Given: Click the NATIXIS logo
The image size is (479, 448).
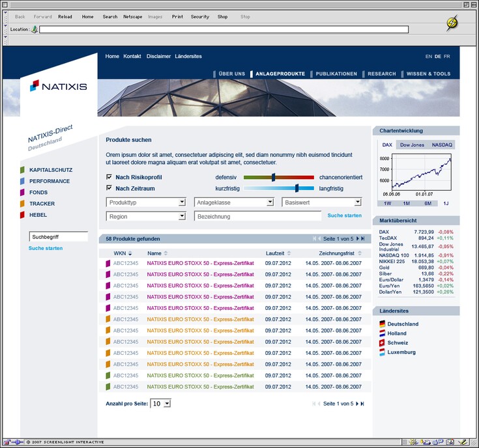Looking at the screenshot, I should click(x=58, y=86).
